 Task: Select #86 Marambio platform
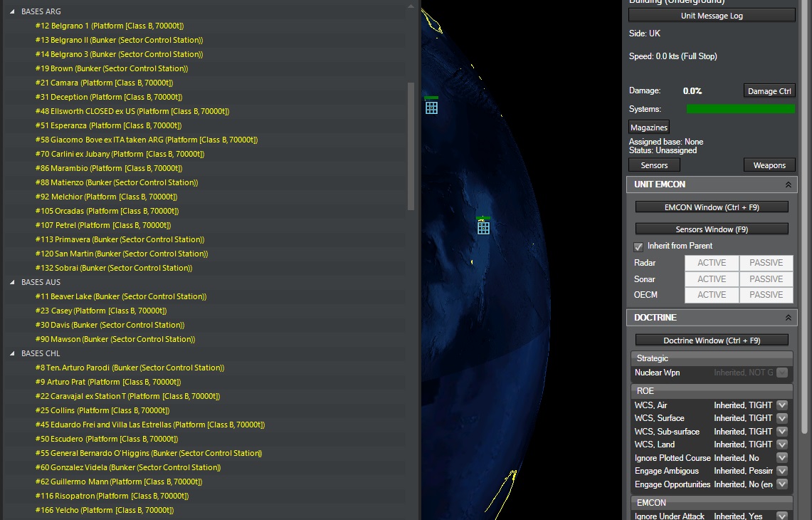click(x=109, y=168)
